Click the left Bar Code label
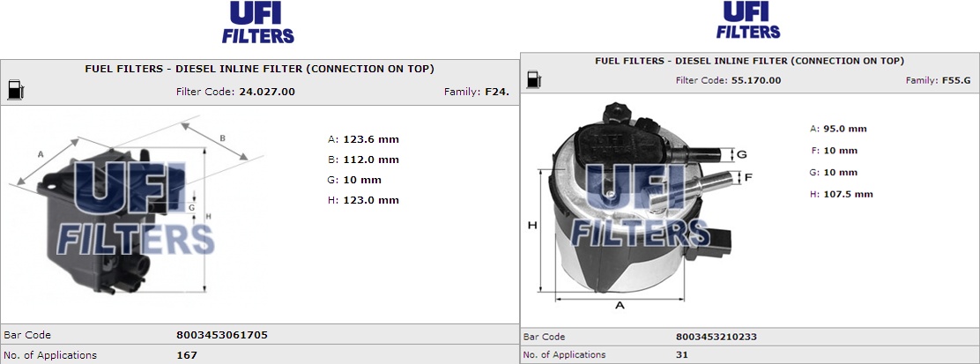The image size is (980, 364). (x=27, y=335)
